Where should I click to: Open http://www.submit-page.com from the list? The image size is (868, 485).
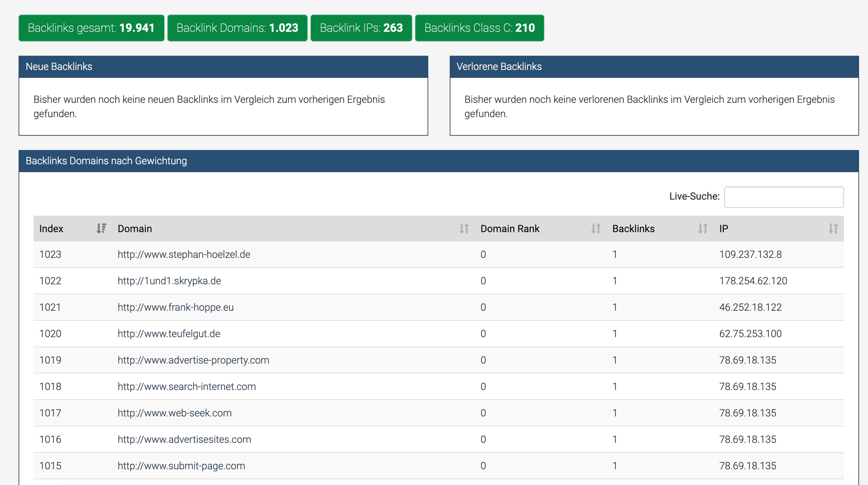181,466
